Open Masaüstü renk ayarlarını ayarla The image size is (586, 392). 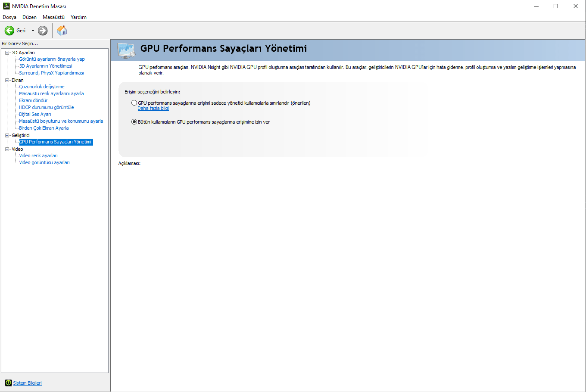pyautogui.click(x=51, y=93)
